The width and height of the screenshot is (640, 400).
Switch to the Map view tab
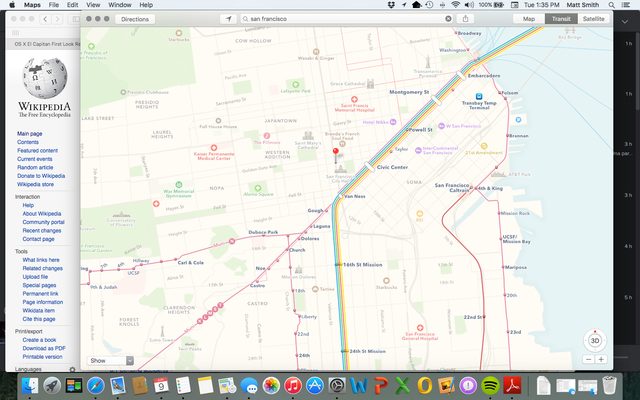click(x=529, y=19)
